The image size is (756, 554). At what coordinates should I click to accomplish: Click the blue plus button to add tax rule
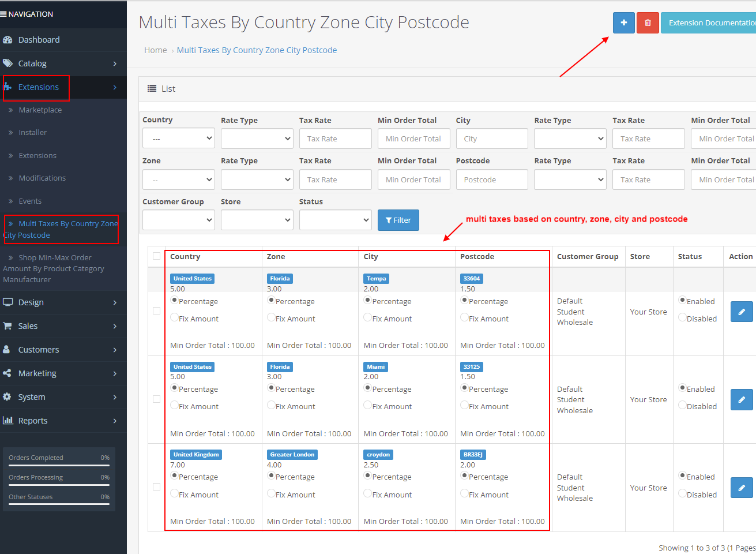(623, 23)
